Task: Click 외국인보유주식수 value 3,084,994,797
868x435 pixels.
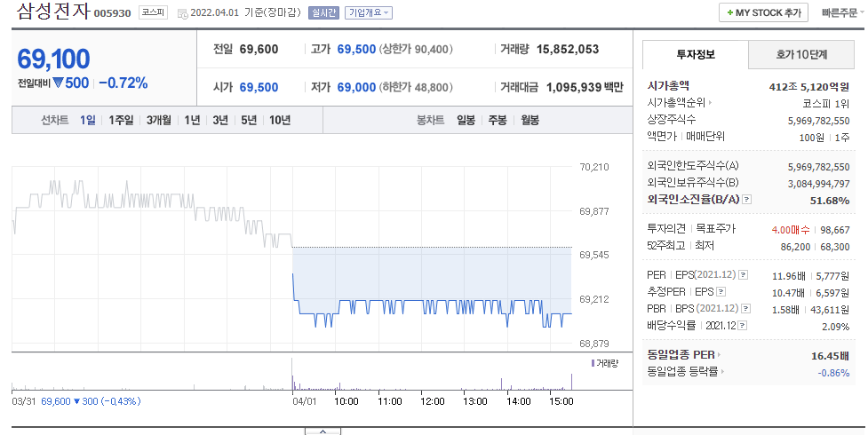Action: pyautogui.click(x=819, y=184)
